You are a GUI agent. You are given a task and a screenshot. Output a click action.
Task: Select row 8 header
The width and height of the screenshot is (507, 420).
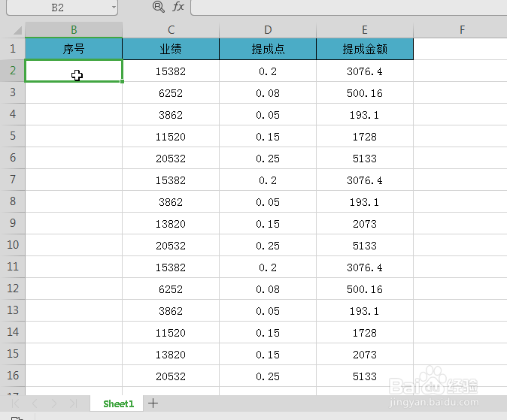tap(13, 201)
